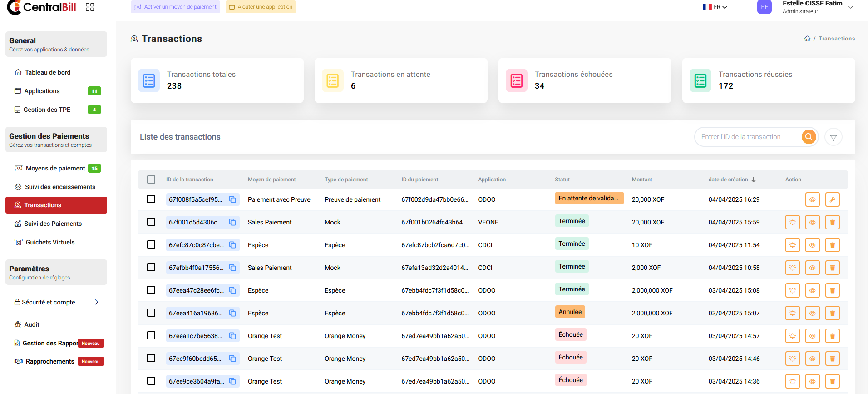Check the box for transaction 67f001d5d4306c
The height and width of the screenshot is (394, 868).
pos(151,222)
